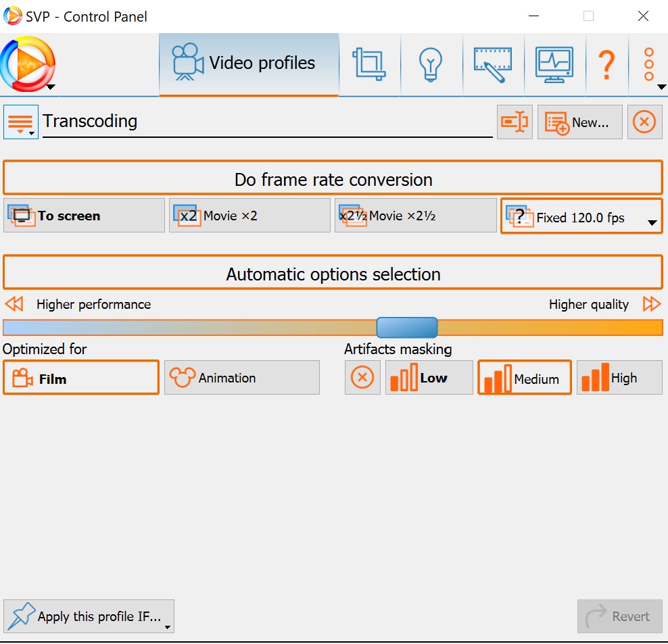Open the video transcoding pencil icon tab
Viewport: 668px width, 644px height.
click(x=493, y=65)
